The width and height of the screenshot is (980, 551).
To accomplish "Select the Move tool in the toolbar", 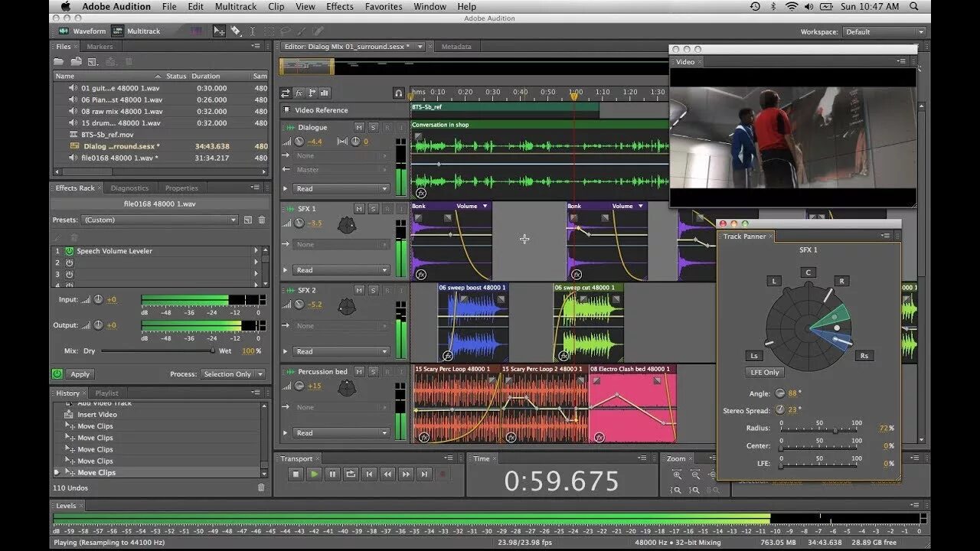I will tap(220, 31).
